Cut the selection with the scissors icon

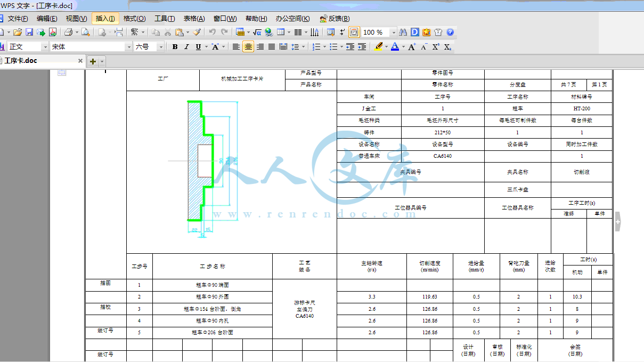167,32
